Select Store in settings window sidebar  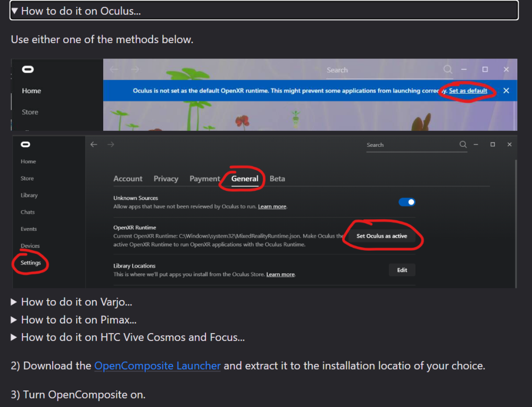point(27,178)
